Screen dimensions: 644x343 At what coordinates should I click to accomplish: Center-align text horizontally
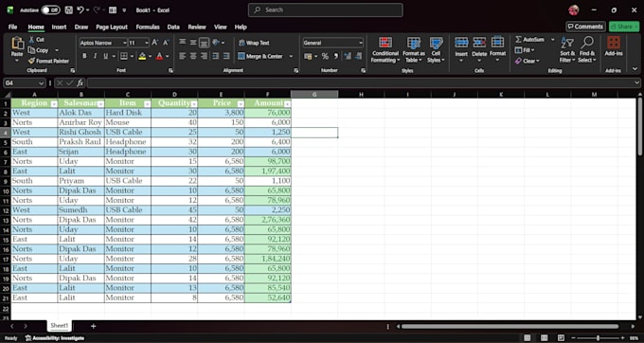(x=193, y=56)
